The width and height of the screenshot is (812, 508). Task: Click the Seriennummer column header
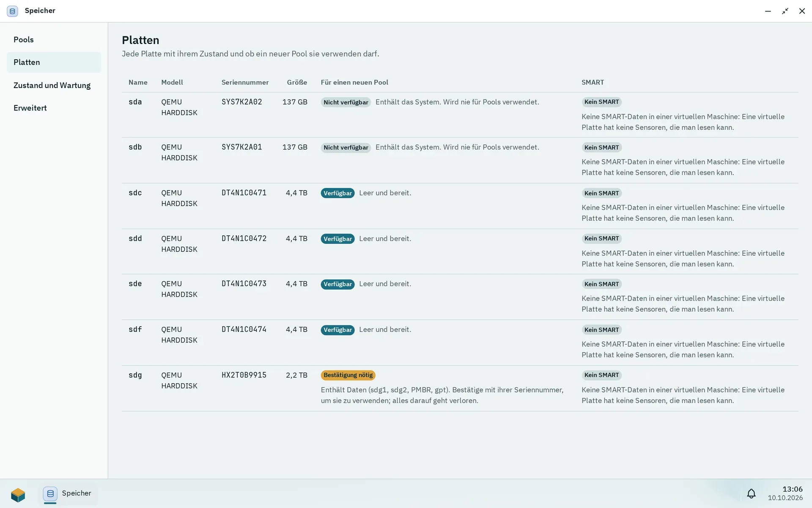(x=245, y=83)
